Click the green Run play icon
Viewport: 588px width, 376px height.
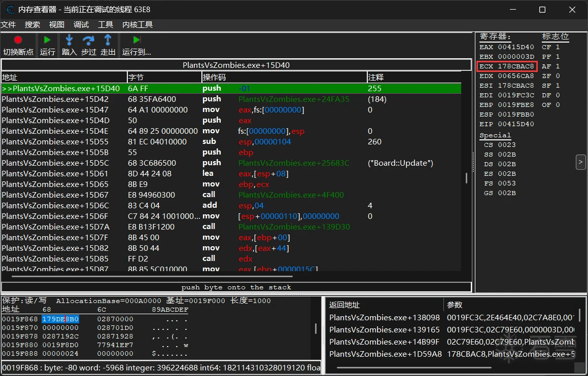(x=47, y=40)
